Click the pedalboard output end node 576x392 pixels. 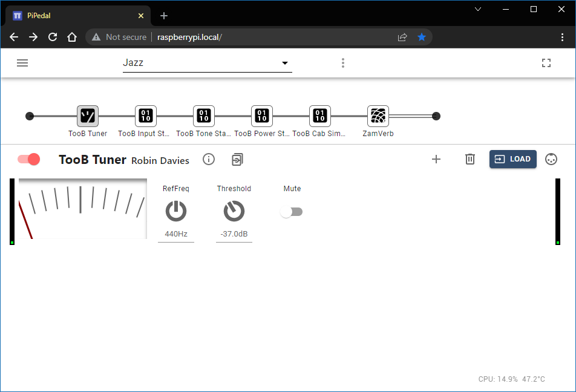(x=436, y=116)
